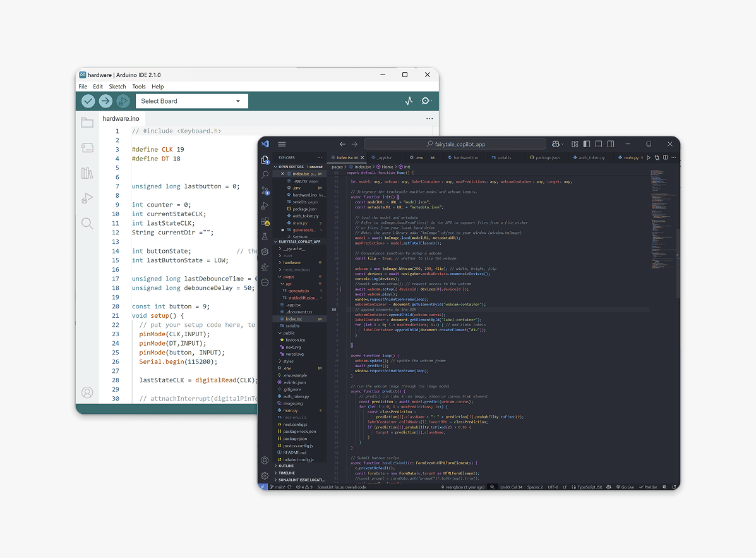
Task: Open Serial Plotter in Arduino IDE
Action: coord(409,101)
